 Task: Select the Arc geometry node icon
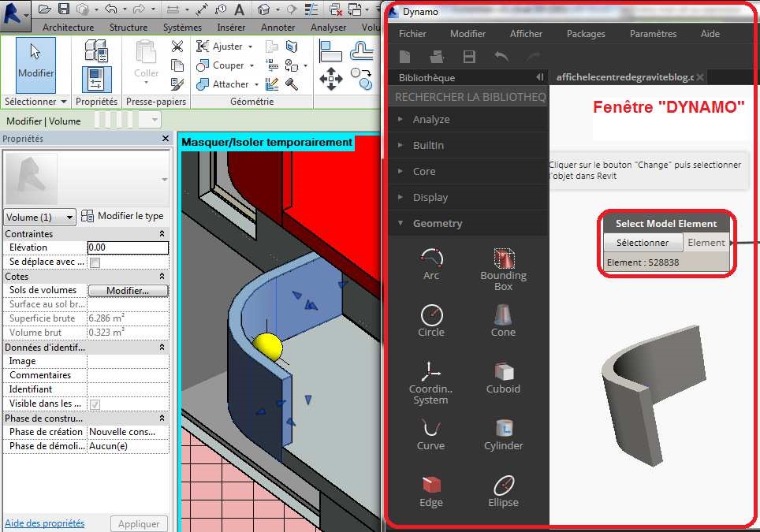pyautogui.click(x=431, y=258)
